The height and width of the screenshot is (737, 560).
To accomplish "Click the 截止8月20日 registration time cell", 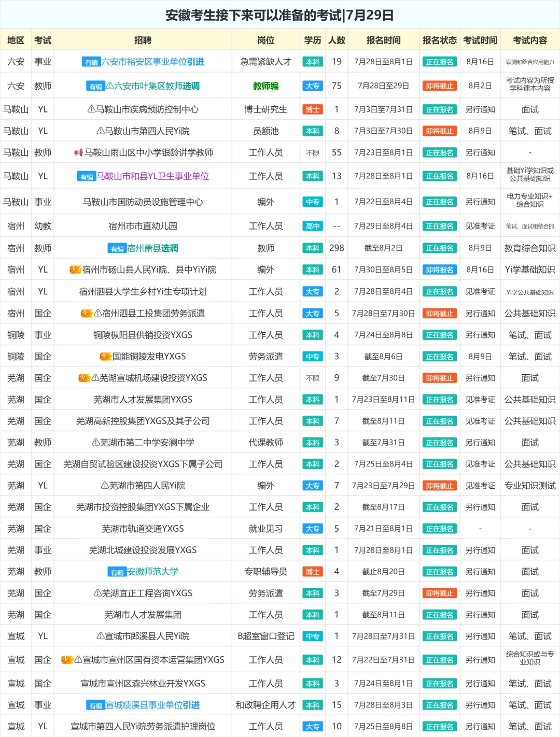I will click(x=383, y=572).
